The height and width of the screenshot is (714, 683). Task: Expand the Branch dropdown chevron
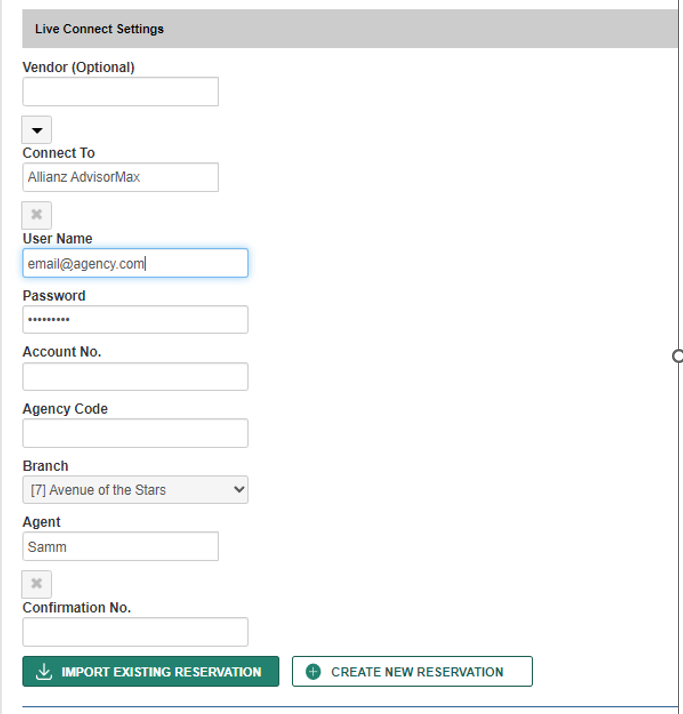[x=239, y=490]
